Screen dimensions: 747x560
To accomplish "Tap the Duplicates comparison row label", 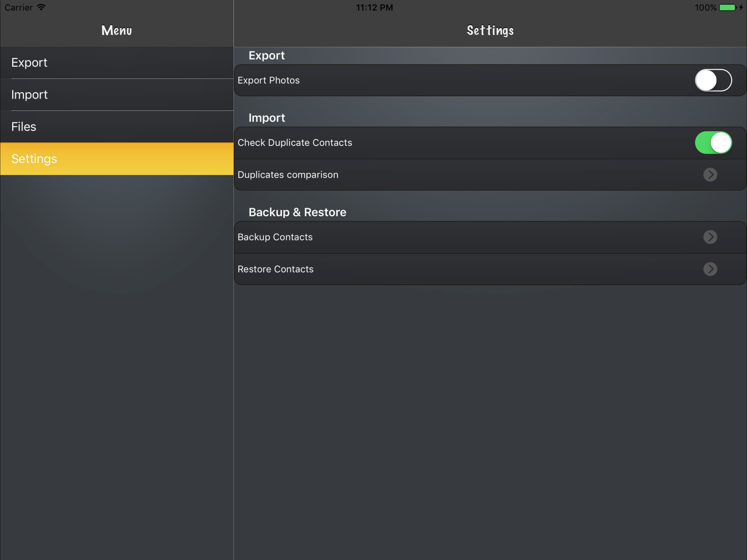I will click(288, 175).
